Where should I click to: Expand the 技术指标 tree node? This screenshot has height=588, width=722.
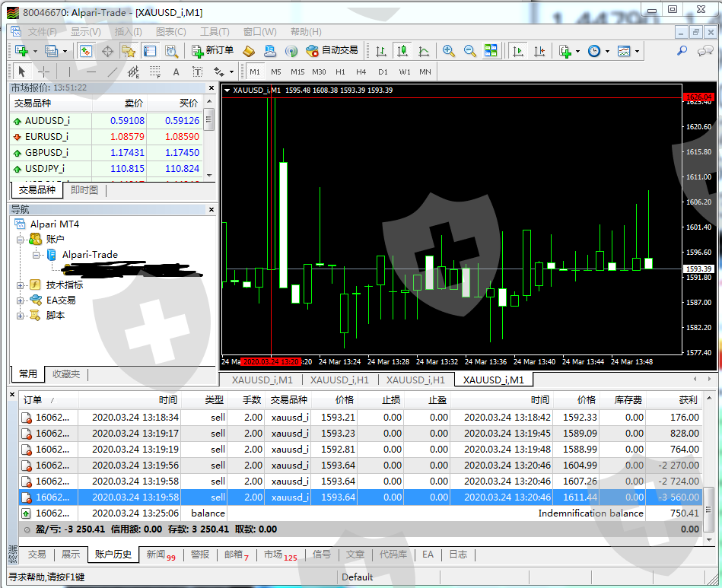click(x=20, y=285)
